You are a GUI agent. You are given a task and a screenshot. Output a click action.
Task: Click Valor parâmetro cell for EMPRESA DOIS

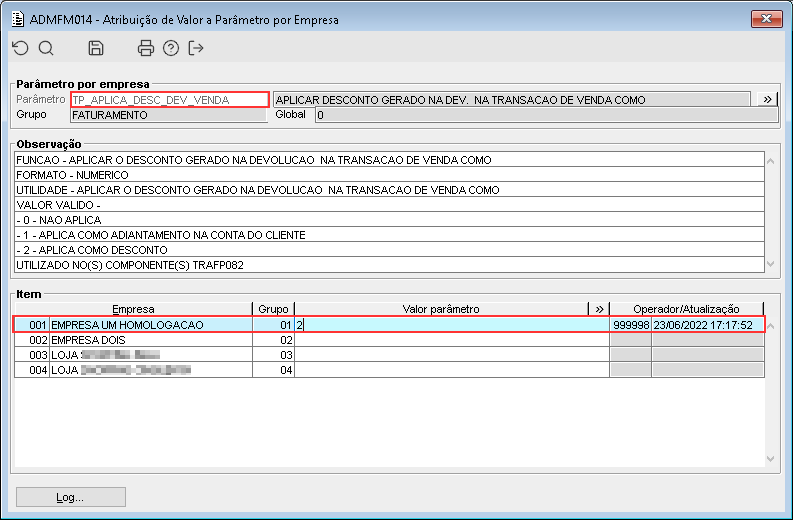[x=452, y=340]
